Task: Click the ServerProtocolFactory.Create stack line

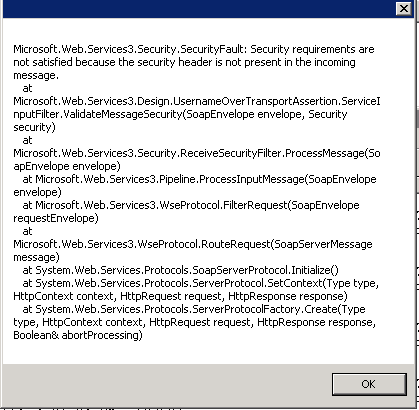Action: tap(194, 309)
